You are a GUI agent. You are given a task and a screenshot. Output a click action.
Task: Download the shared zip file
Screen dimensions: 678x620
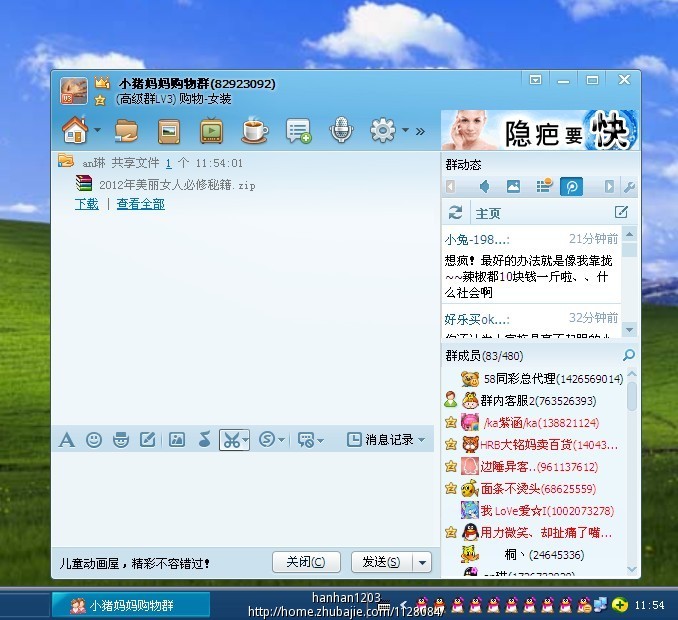(86, 204)
